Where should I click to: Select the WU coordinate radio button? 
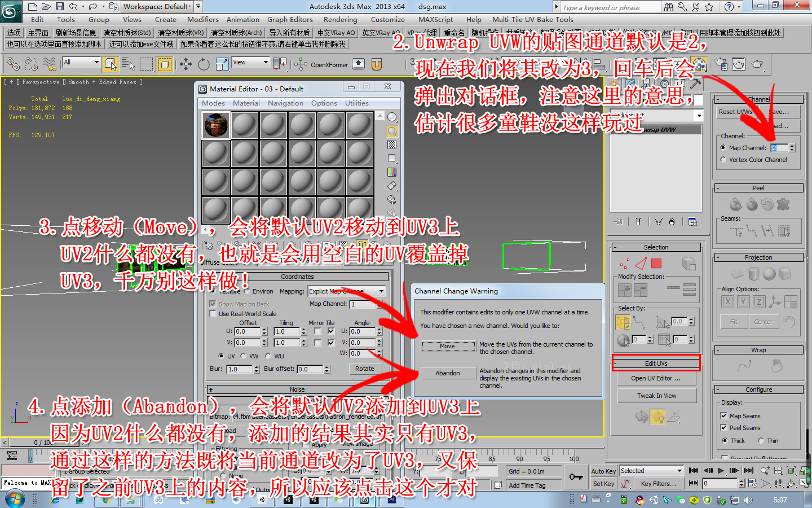[268, 356]
